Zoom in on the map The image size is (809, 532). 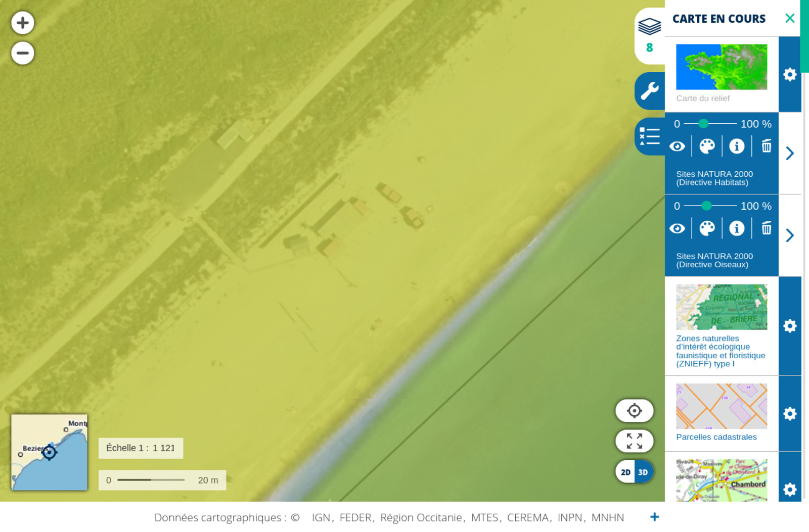[x=23, y=23]
